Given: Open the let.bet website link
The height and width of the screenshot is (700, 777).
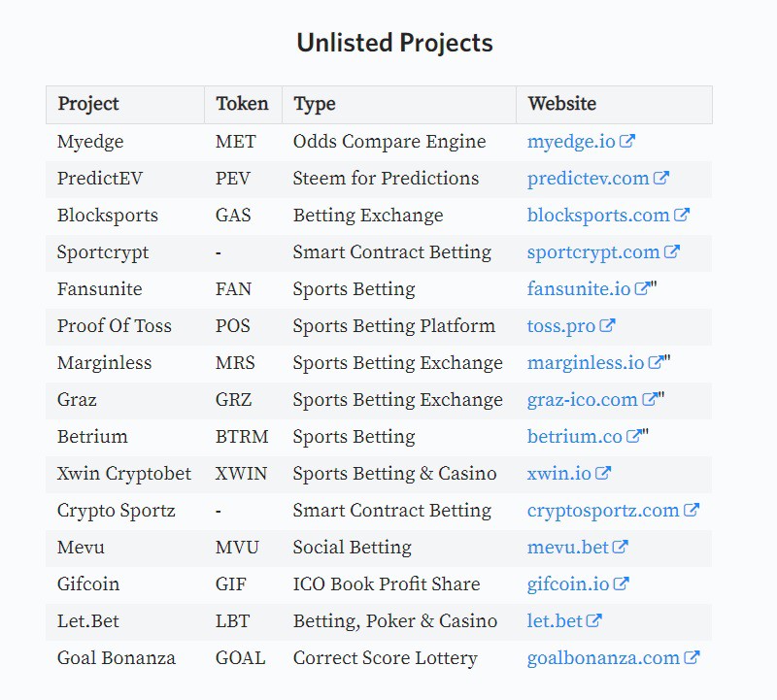Looking at the screenshot, I should pyautogui.click(x=555, y=620).
